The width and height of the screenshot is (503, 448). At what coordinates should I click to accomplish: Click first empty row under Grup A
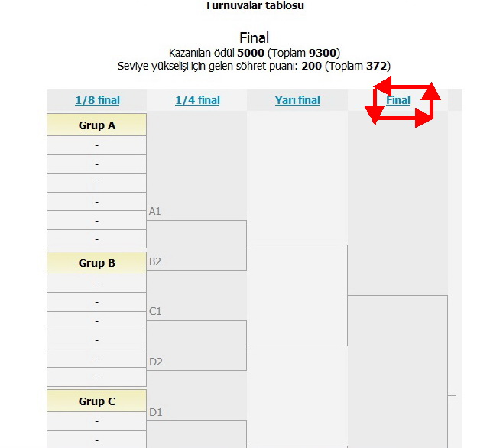tap(96, 145)
